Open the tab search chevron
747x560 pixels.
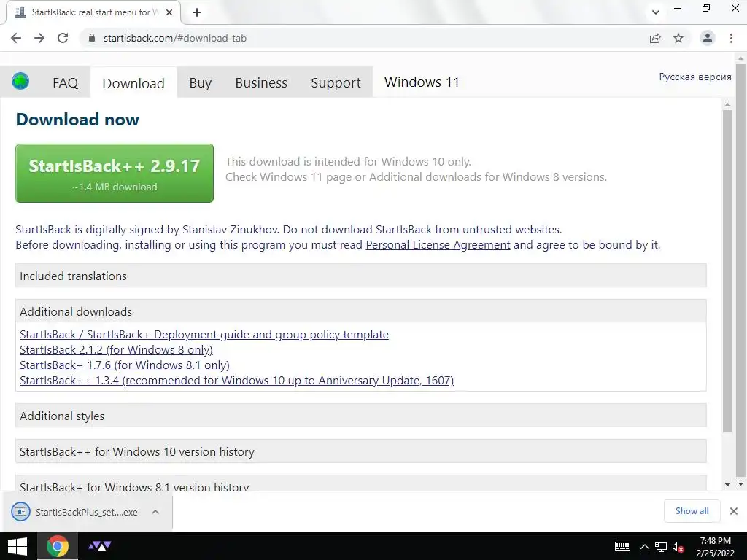pos(656,12)
